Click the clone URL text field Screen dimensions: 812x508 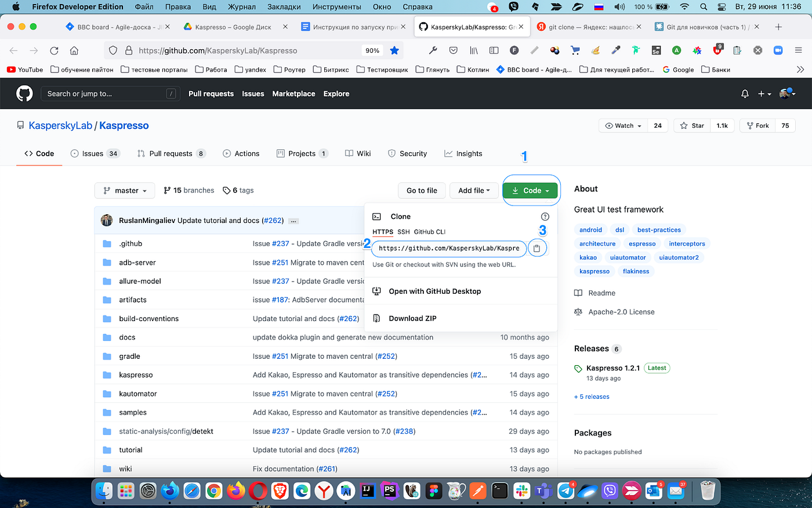(449, 248)
